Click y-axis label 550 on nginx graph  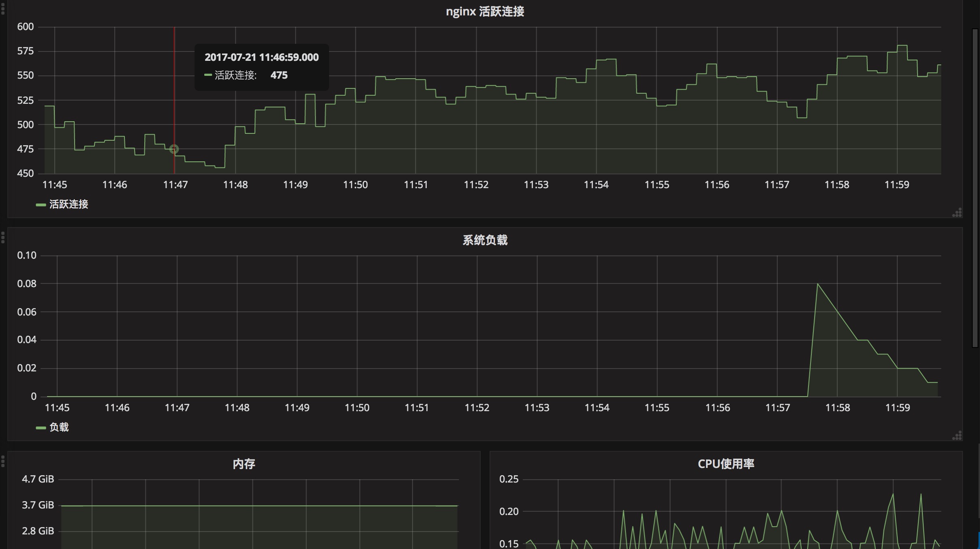25,75
